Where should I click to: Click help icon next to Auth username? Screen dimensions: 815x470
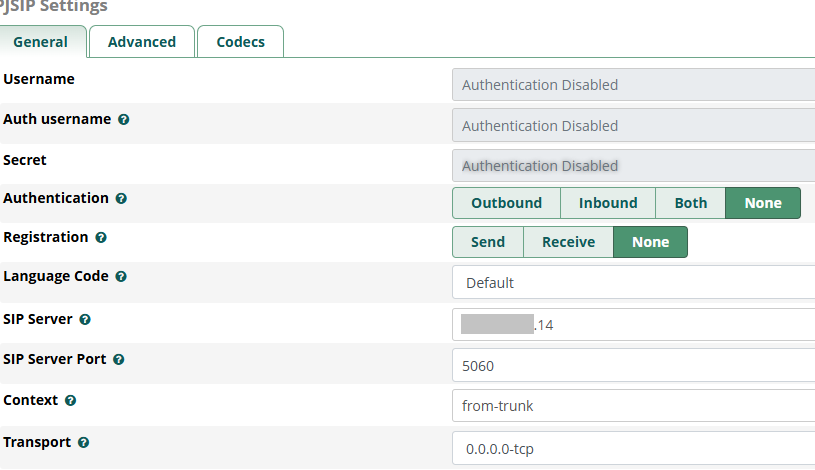pyautogui.click(x=124, y=119)
